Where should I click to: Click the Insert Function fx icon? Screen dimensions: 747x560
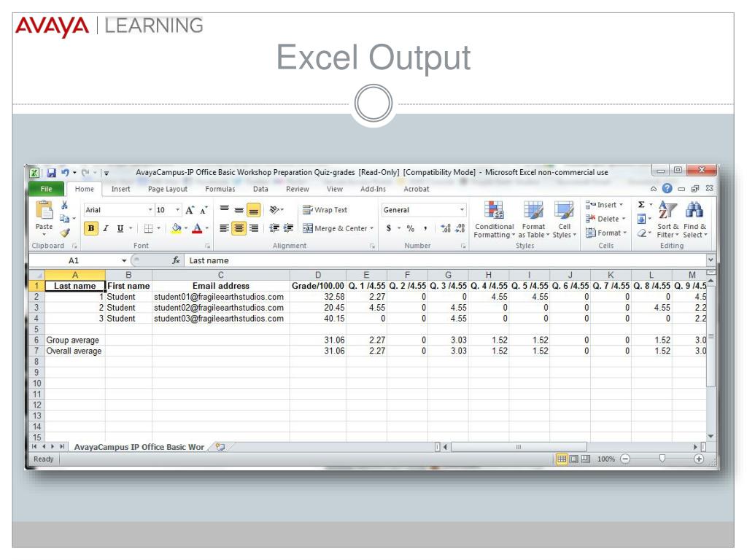(x=176, y=260)
